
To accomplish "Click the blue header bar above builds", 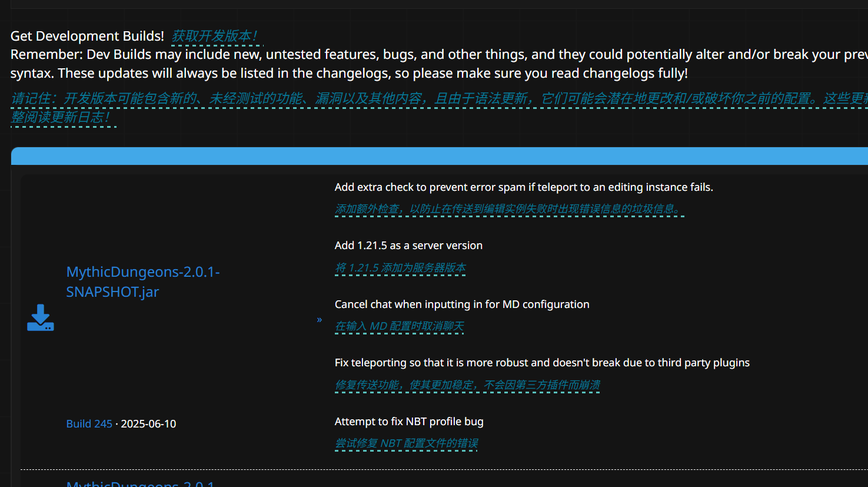I will pyautogui.click(x=439, y=156).
